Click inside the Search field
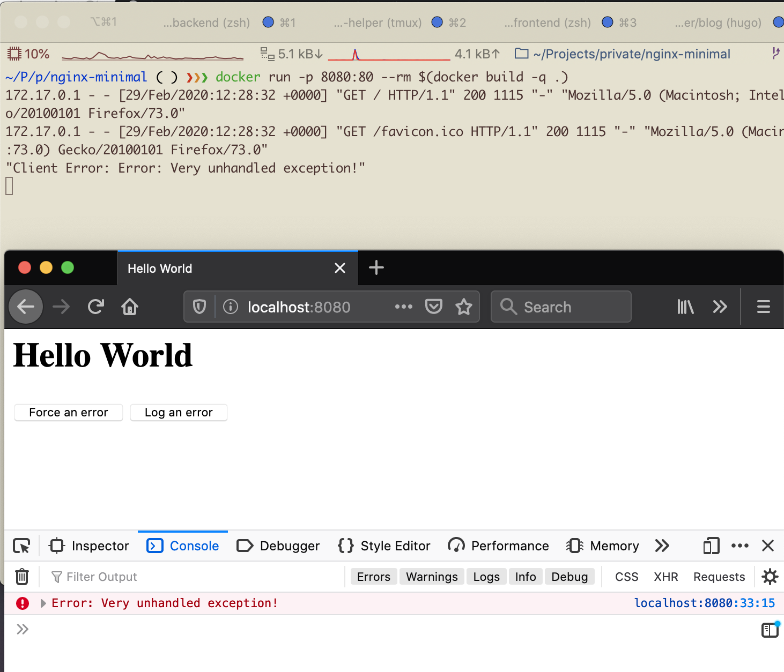Viewport: 784px width, 672px height. [x=561, y=307]
